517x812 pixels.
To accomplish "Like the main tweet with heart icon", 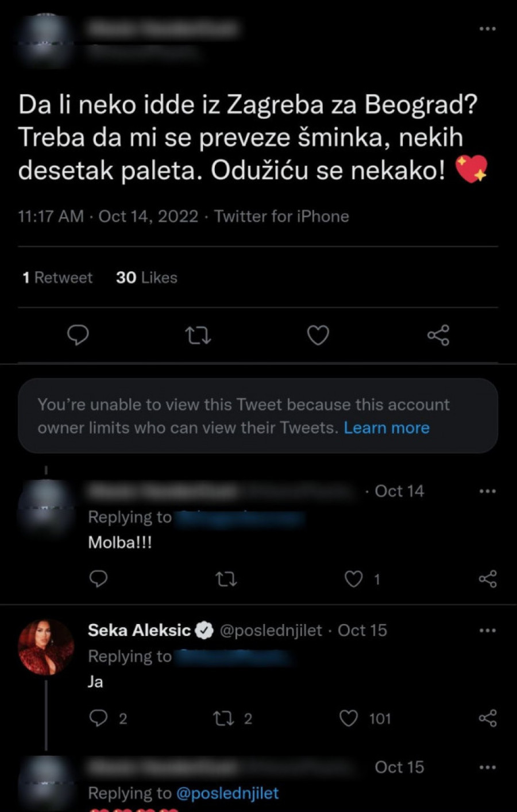I will tap(318, 335).
